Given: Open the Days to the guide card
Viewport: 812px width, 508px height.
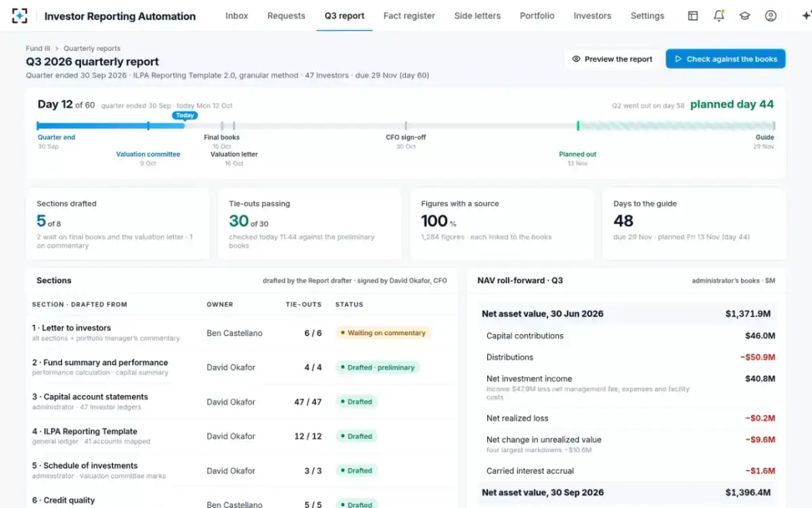Looking at the screenshot, I should coord(694,224).
